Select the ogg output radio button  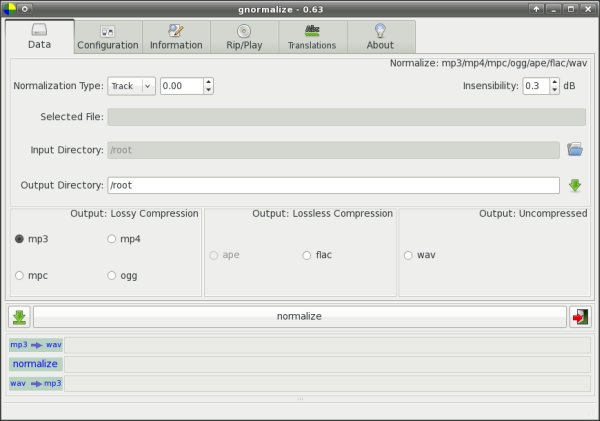tap(112, 275)
